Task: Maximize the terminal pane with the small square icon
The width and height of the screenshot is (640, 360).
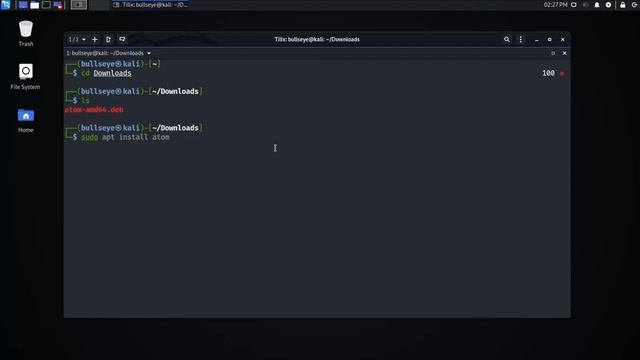Action: click(553, 53)
